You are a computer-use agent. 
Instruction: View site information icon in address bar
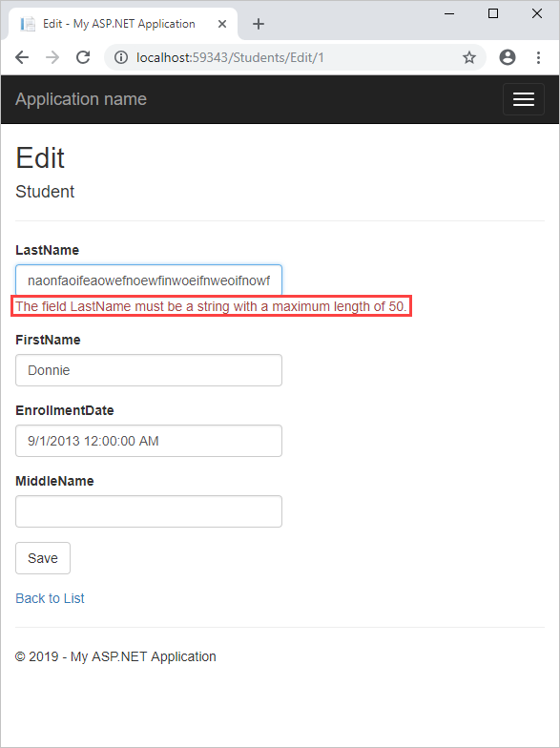point(121,57)
